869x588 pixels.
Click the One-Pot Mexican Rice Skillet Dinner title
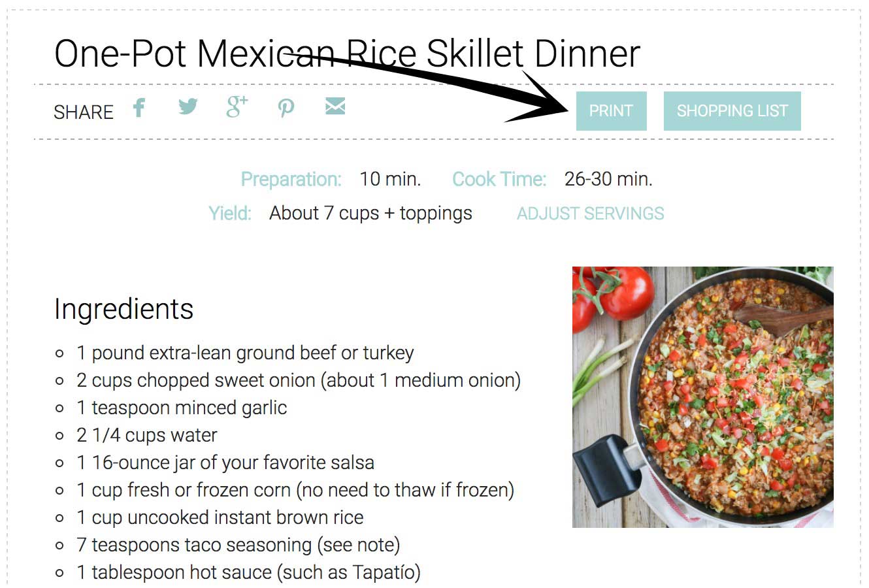[347, 54]
